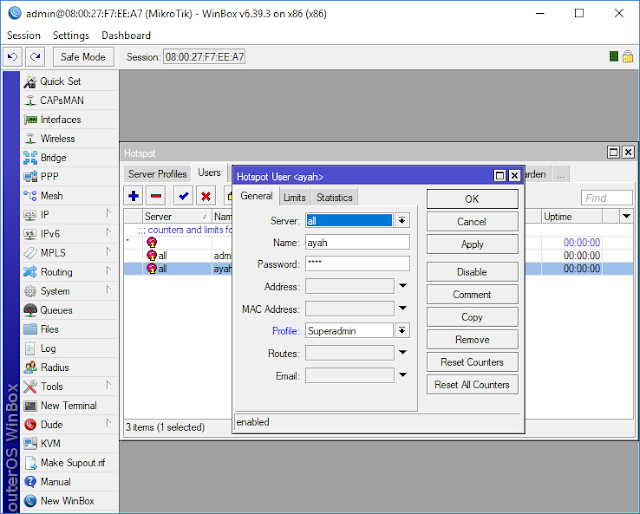This screenshot has height=514, width=640.
Task: Click the Copy button
Action: click(x=472, y=317)
